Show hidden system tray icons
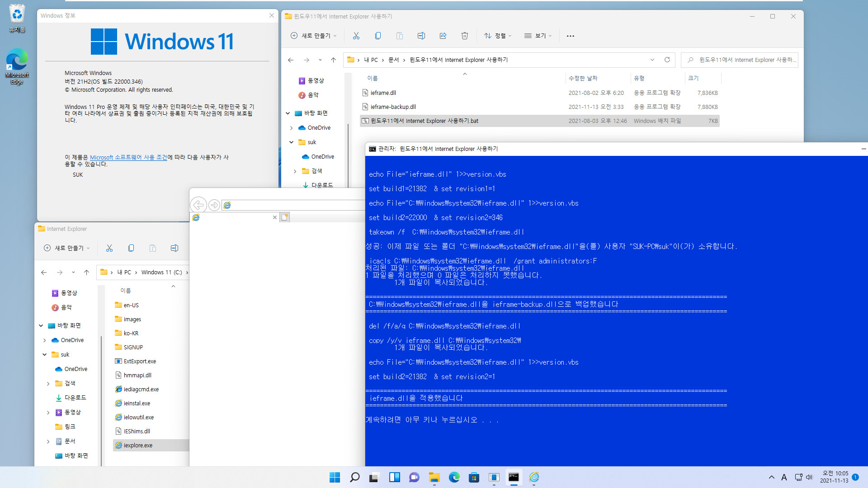The width and height of the screenshot is (868, 488). point(771,477)
